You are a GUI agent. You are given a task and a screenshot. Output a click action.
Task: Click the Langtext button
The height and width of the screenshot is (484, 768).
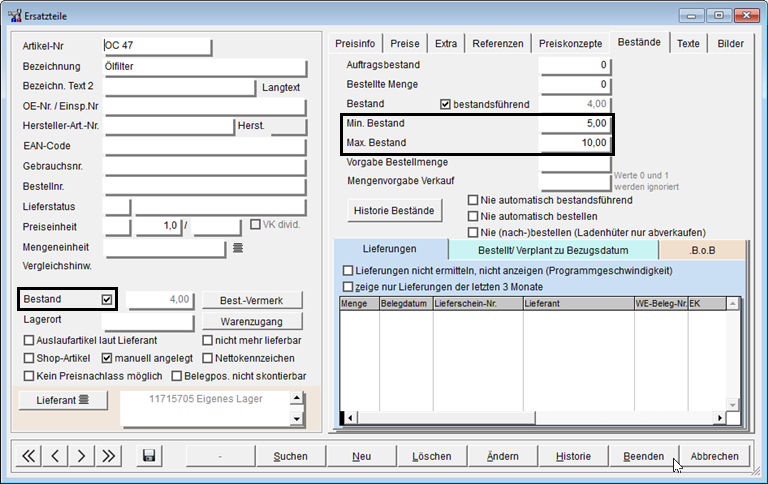click(x=281, y=88)
